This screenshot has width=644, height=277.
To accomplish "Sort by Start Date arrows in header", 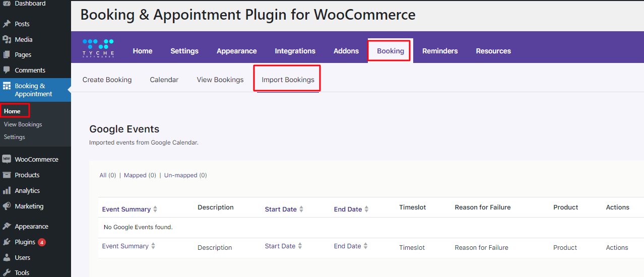I will (301, 209).
